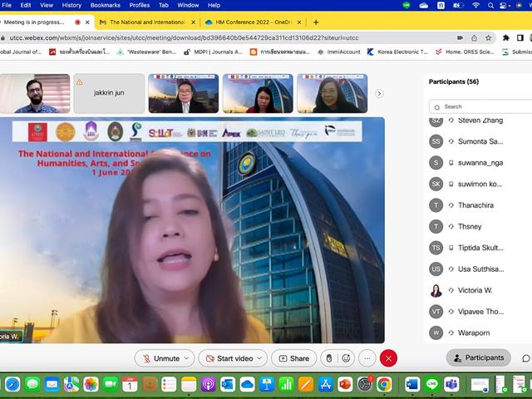Viewport: 532px width, 399px height.
Task: Switch to HM Conference 2022 OneDrive tab
Action: [253, 22]
